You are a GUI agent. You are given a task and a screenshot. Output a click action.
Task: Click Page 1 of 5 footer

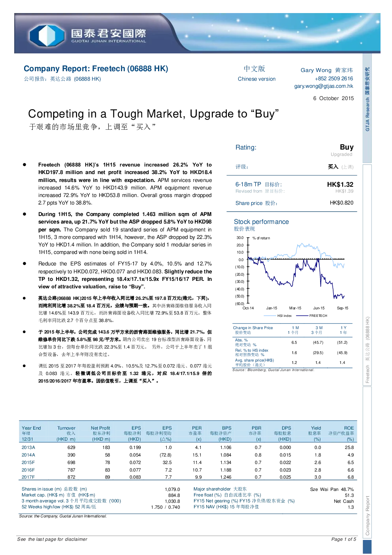(x=344, y=539)
